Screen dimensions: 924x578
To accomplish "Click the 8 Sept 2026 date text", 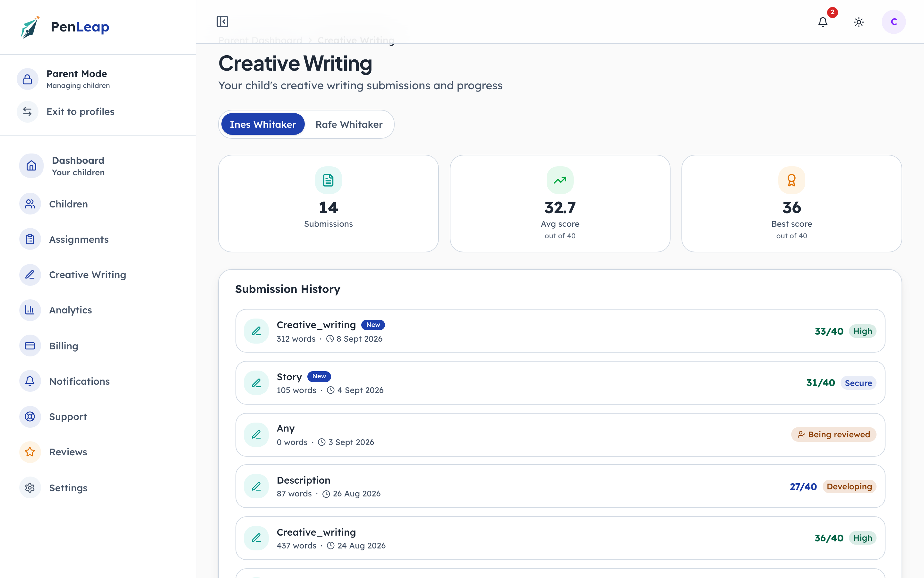I will (x=359, y=339).
